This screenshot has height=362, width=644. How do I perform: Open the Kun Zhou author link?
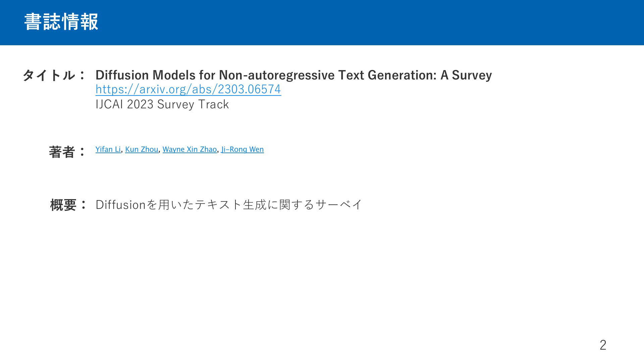pyautogui.click(x=142, y=149)
